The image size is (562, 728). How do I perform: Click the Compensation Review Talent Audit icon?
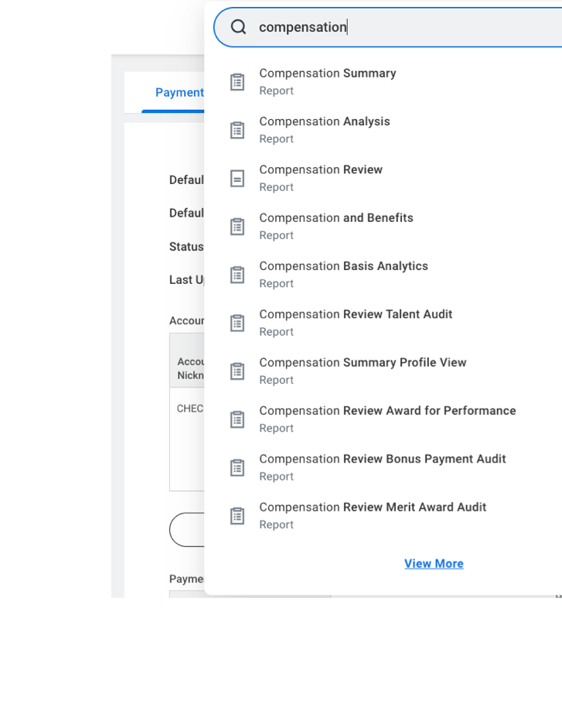click(x=237, y=323)
